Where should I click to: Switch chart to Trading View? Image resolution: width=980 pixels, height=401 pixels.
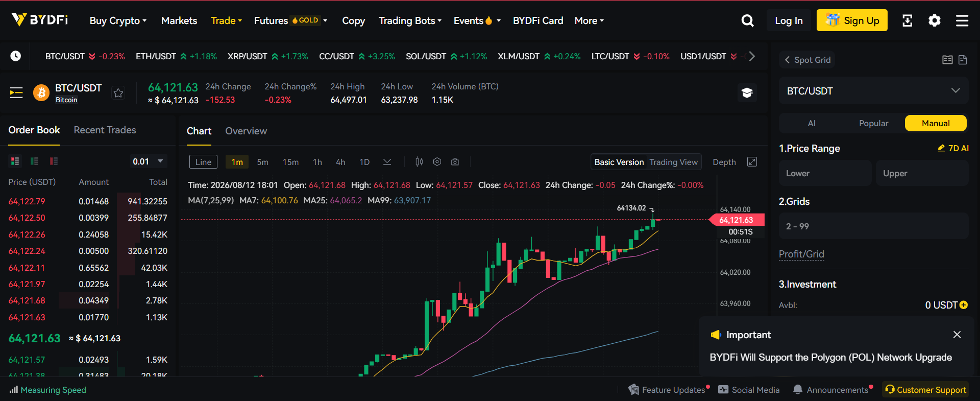click(673, 162)
